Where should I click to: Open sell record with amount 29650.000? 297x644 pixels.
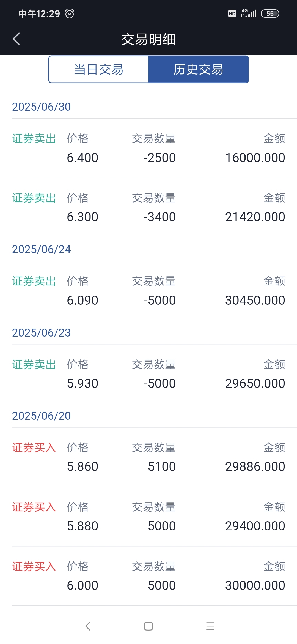pyautogui.click(x=148, y=374)
